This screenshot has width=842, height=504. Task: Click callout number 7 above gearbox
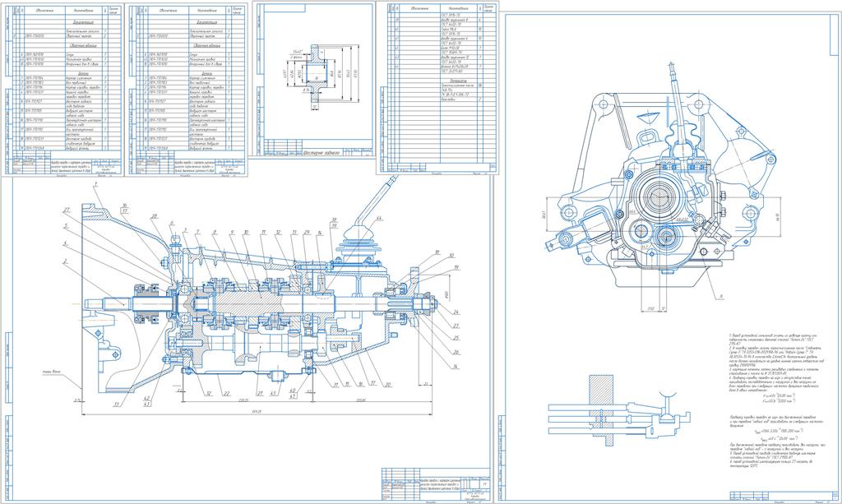tap(197, 232)
